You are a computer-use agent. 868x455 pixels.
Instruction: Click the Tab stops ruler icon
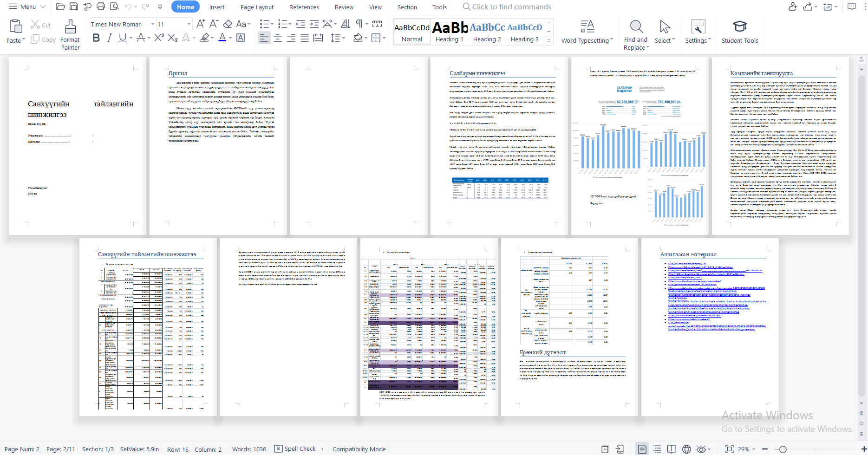tap(377, 24)
